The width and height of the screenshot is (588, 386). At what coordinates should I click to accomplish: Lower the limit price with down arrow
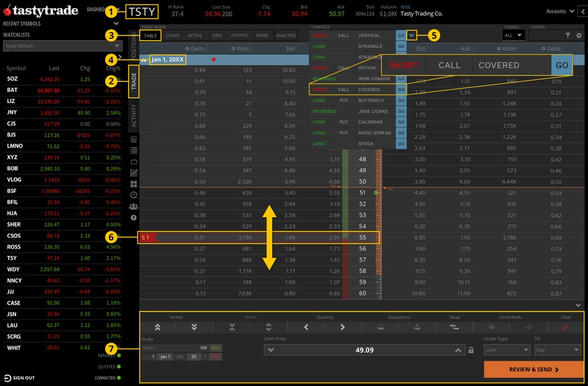[270, 350]
